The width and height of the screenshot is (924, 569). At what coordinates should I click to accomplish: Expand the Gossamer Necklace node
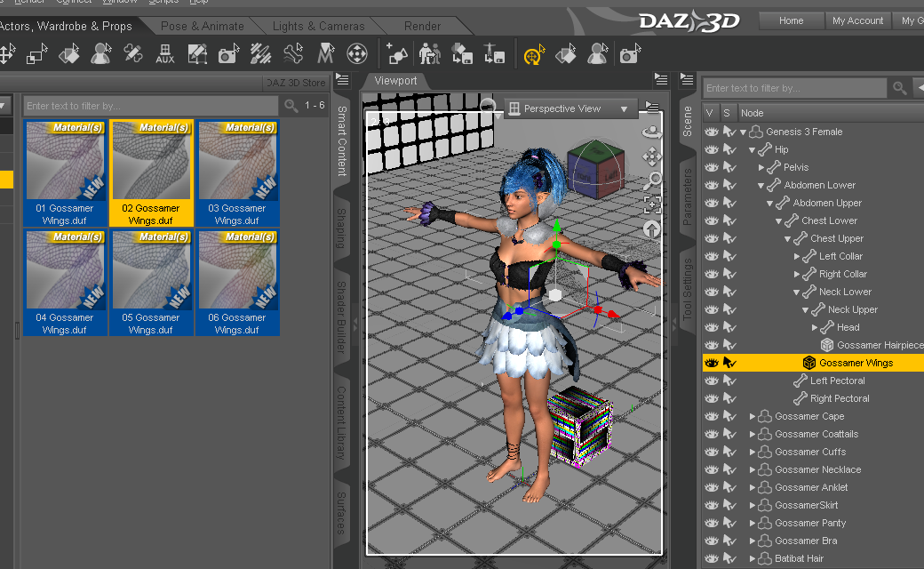[x=753, y=470]
